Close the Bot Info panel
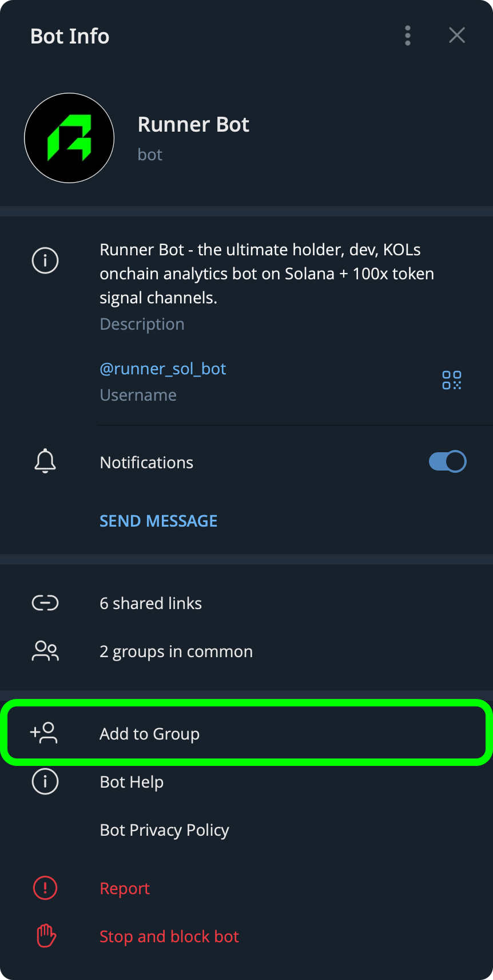Viewport: 493px width, 980px height. [x=456, y=35]
